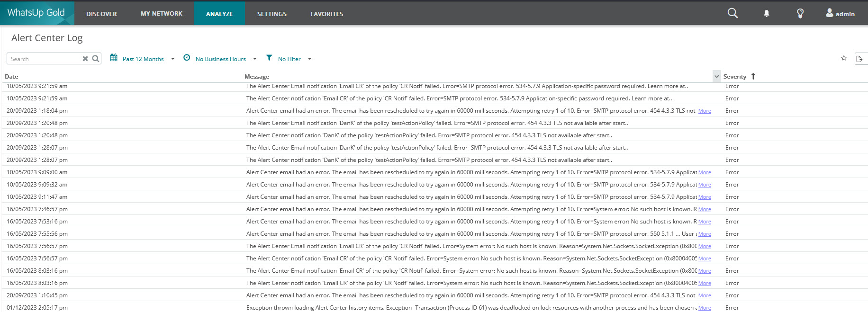This screenshot has width=868, height=312.
Task: Open the No Filter dropdown
Action: point(294,59)
